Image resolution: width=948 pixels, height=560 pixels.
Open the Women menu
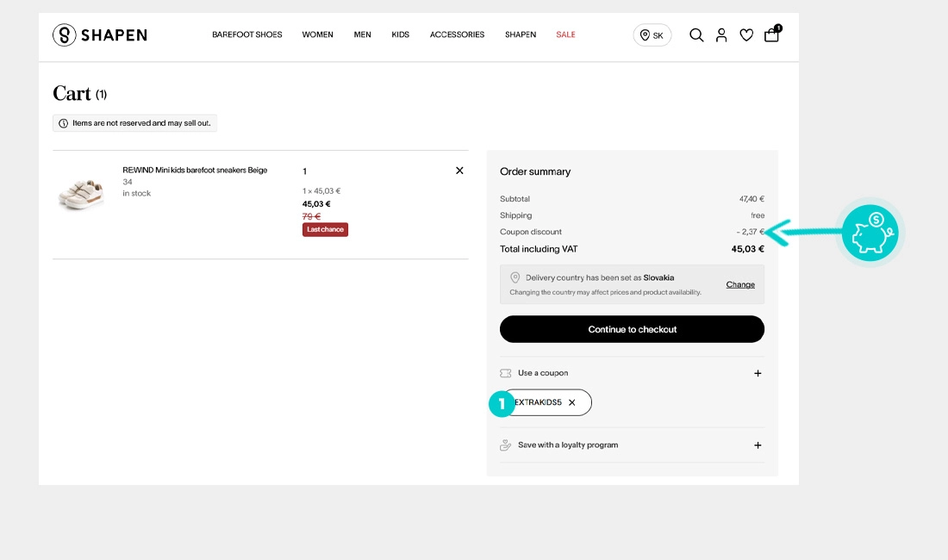coord(317,34)
